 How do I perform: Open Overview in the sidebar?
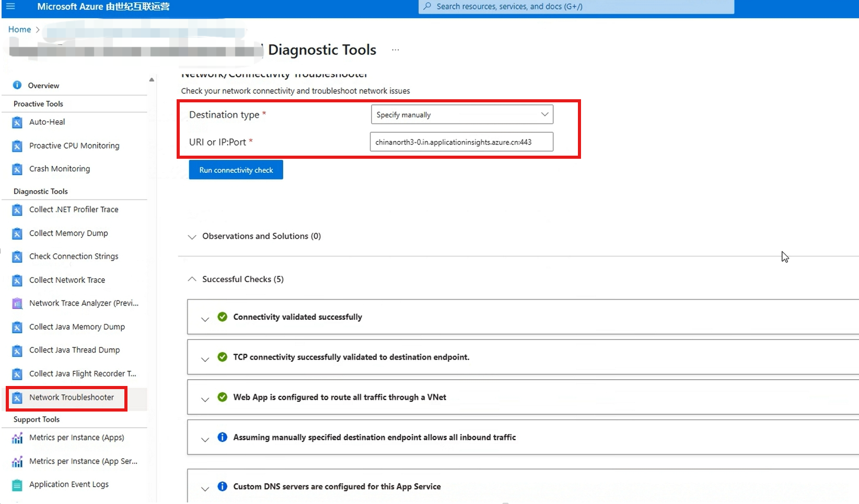tap(44, 86)
